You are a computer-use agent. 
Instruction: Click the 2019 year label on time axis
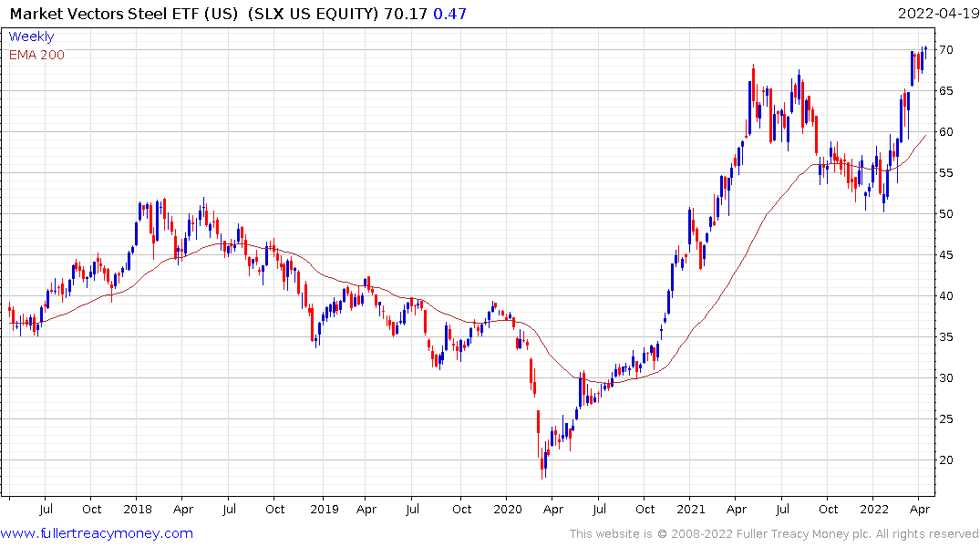pos(324,510)
